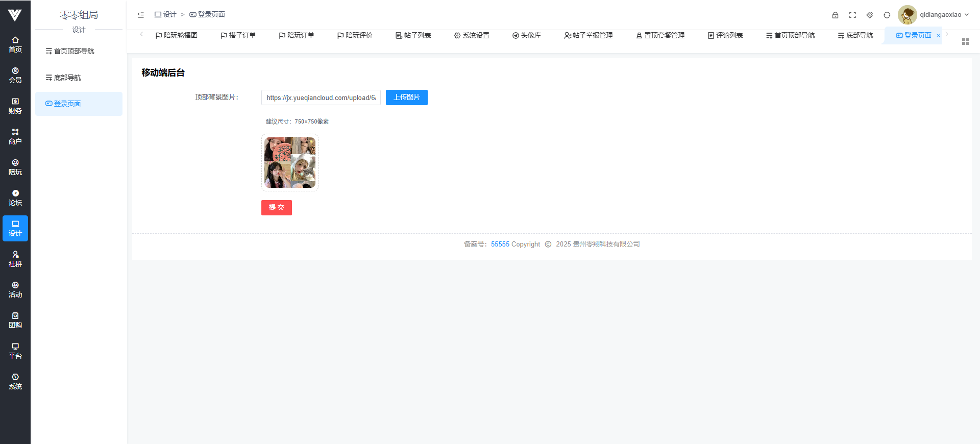Click the uploaded background image thumbnail
980x444 pixels.
[x=290, y=163]
